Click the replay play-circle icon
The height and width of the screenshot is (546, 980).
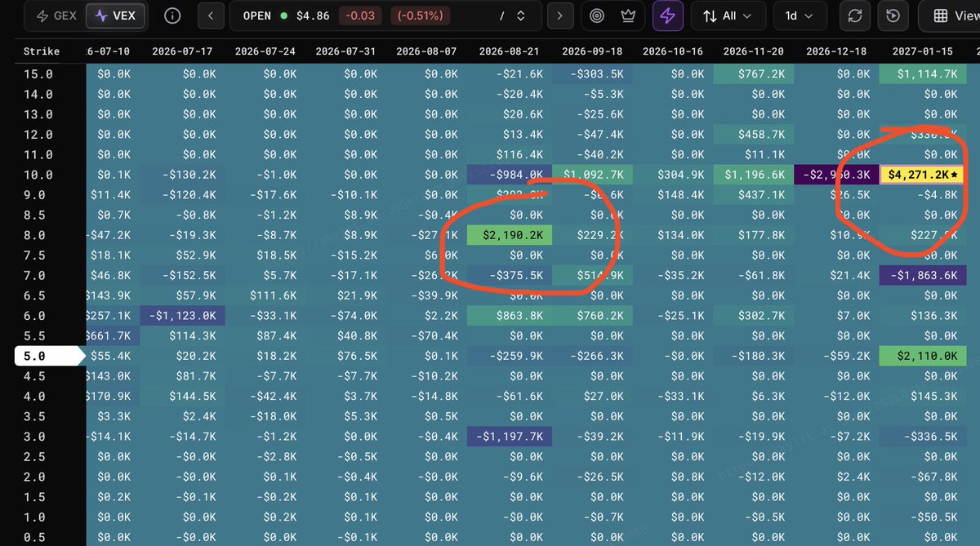click(x=893, y=16)
